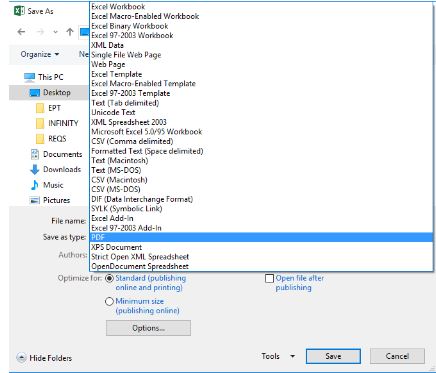Choose XML Spreadsheet 2003 type
Viewport: 436px width, 373px height.
pos(262,122)
